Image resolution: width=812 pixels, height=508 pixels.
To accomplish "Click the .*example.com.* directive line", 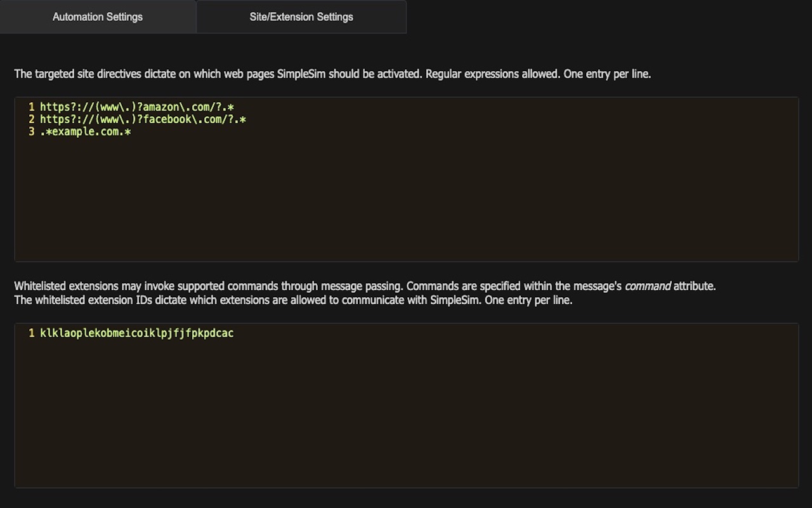I will (85, 132).
